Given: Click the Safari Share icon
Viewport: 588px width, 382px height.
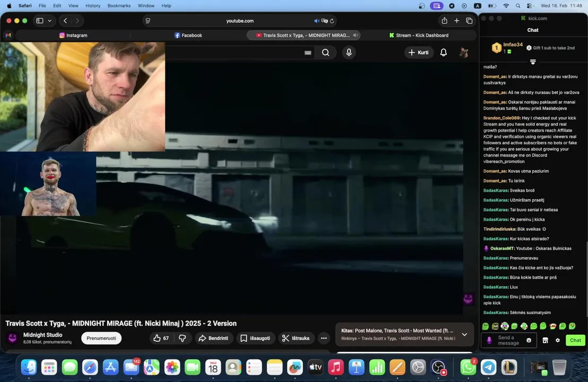Looking at the screenshot, I should pyautogui.click(x=444, y=21).
